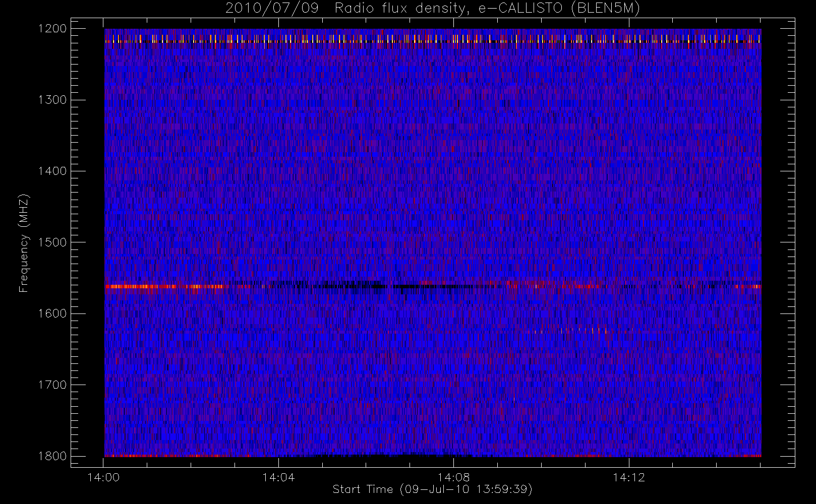Select the 1200 frequency tick label

(x=52, y=29)
